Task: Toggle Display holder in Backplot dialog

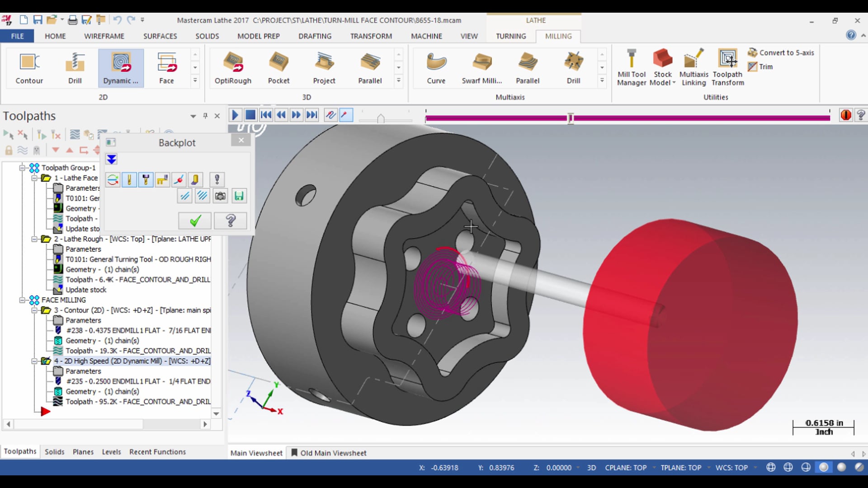Action: tap(146, 179)
